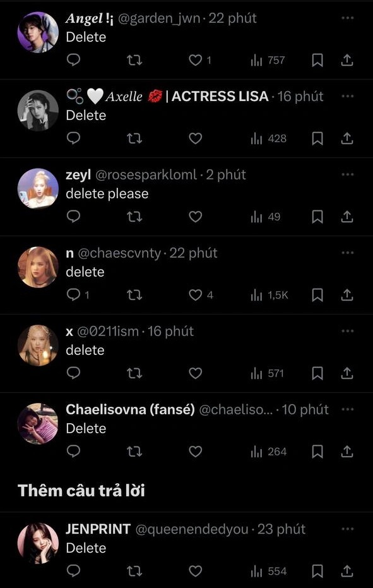Toggle like on zeyl's reply
373x588 pixels.
coord(195,217)
